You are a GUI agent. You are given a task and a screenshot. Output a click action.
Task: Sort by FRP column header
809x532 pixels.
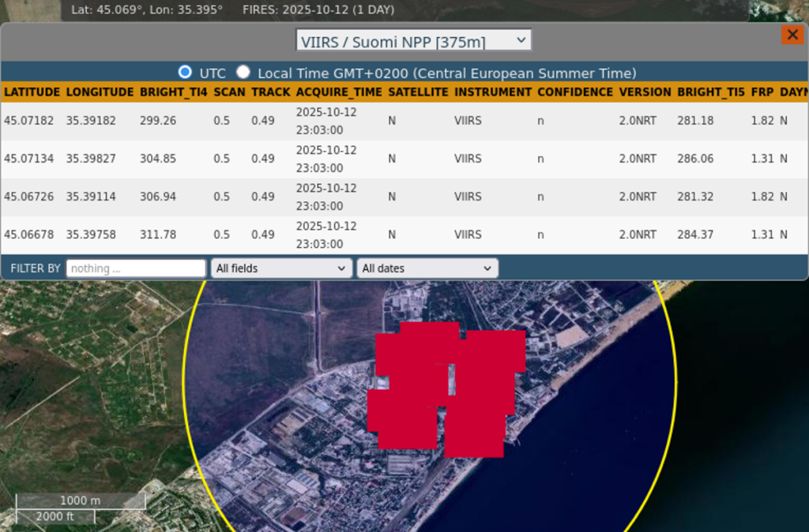762,92
